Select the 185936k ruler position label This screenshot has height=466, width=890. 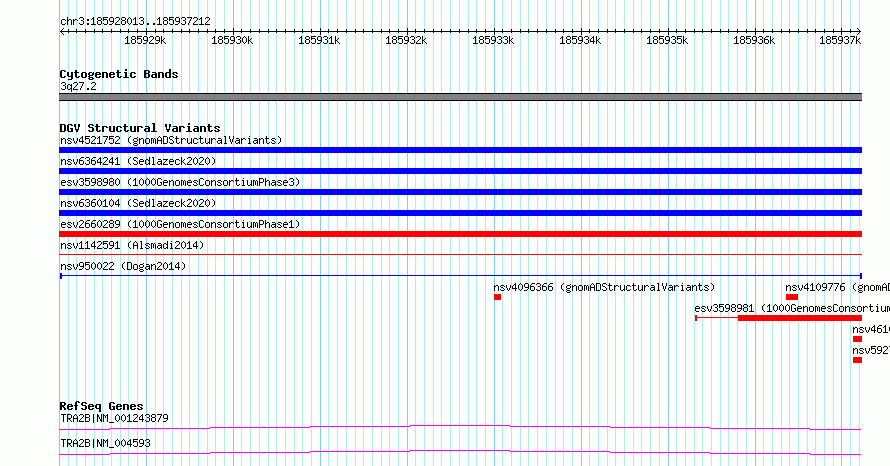(754, 40)
